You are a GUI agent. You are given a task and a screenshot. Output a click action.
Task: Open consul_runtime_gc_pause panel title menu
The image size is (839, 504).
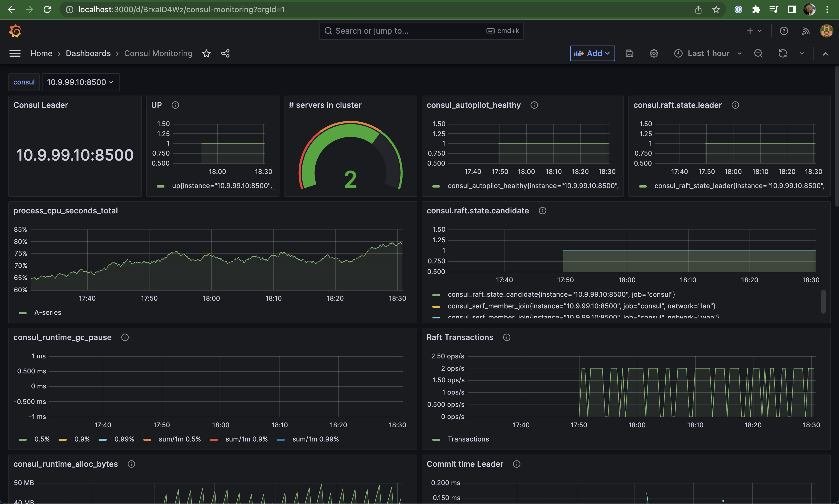[63, 337]
